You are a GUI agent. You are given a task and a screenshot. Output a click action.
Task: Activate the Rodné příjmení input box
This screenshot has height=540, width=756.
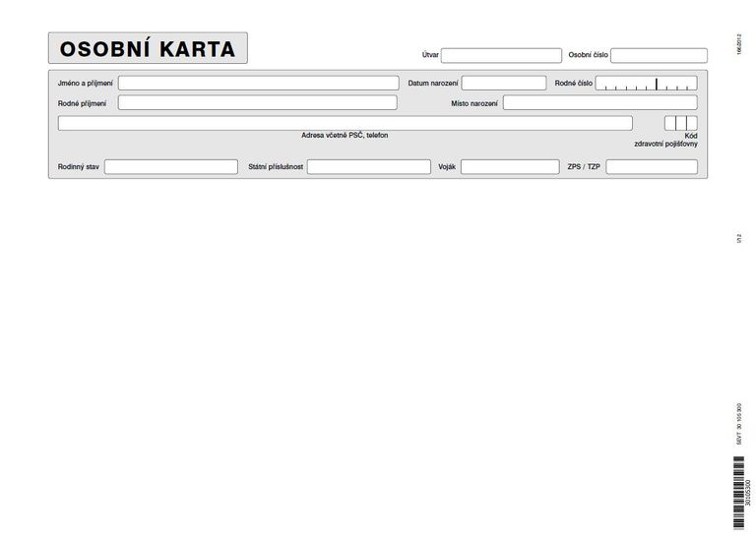[x=258, y=102]
